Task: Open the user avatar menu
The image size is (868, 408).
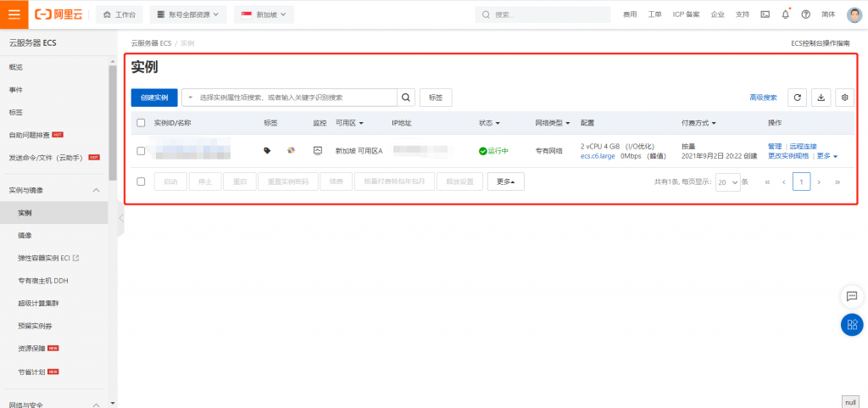Action: pos(854,15)
